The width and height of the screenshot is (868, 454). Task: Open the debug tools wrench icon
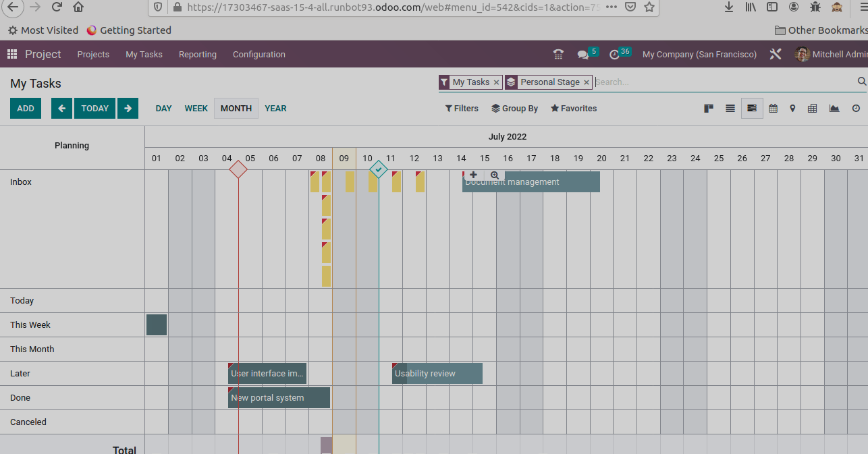[776, 54]
